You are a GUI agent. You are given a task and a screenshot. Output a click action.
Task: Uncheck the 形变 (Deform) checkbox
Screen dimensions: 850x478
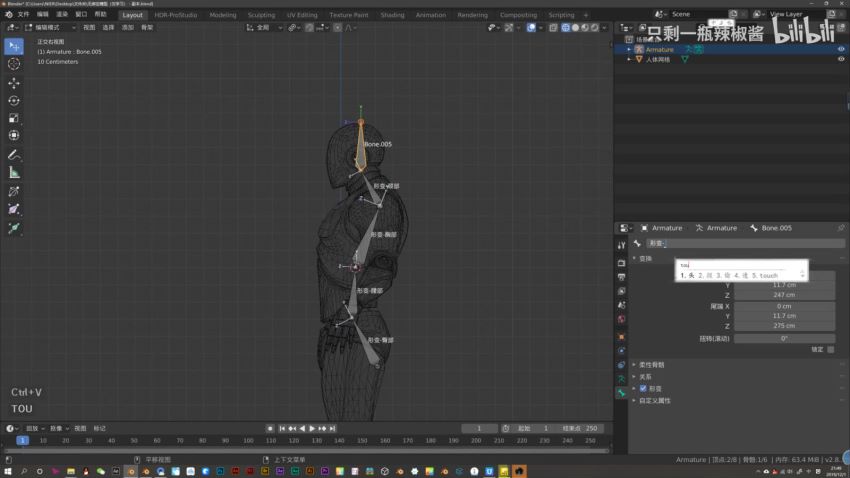(x=643, y=389)
